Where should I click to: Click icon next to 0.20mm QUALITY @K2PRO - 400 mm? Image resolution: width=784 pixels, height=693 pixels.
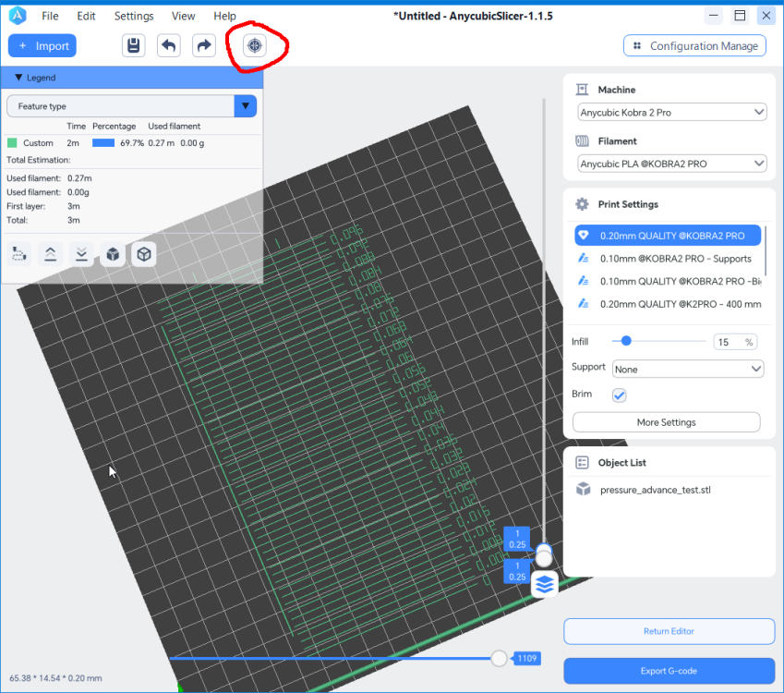point(583,303)
